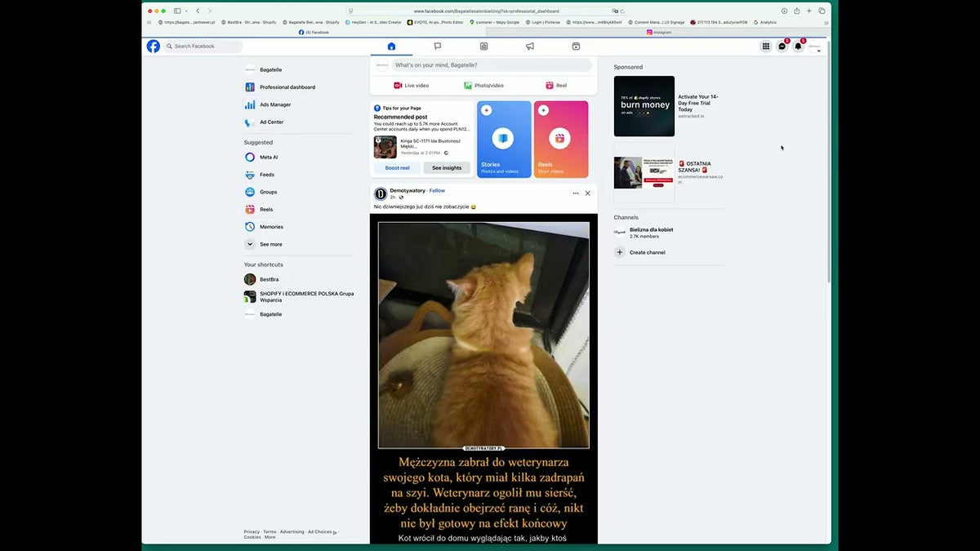
Task: Open the Pages flag tab
Action: pos(438,47)
